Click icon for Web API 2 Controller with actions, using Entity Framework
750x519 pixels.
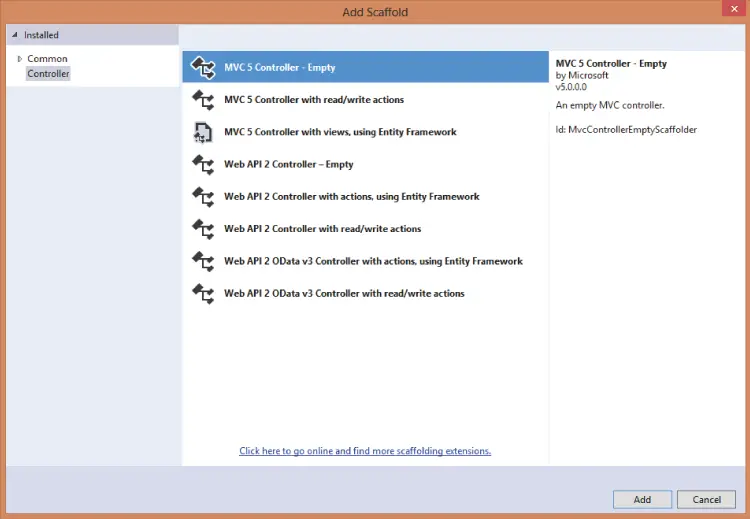pyautogui.click(x=203, y=197)
